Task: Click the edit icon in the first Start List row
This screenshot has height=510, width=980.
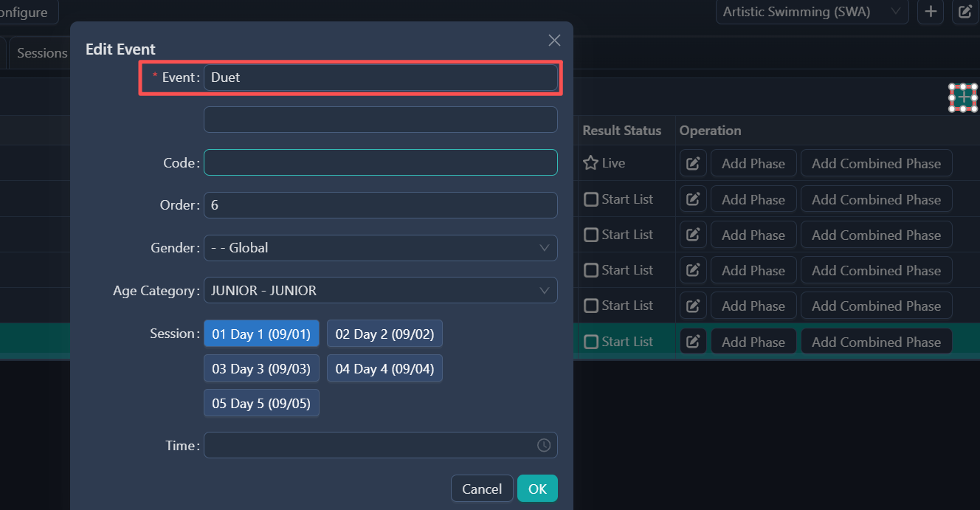Action: [x=693, y=199]
